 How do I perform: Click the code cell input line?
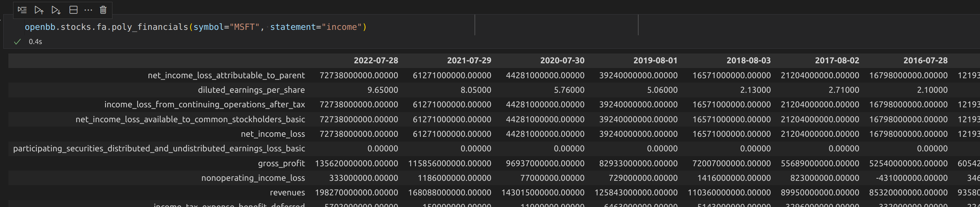[x=195, y=27]
